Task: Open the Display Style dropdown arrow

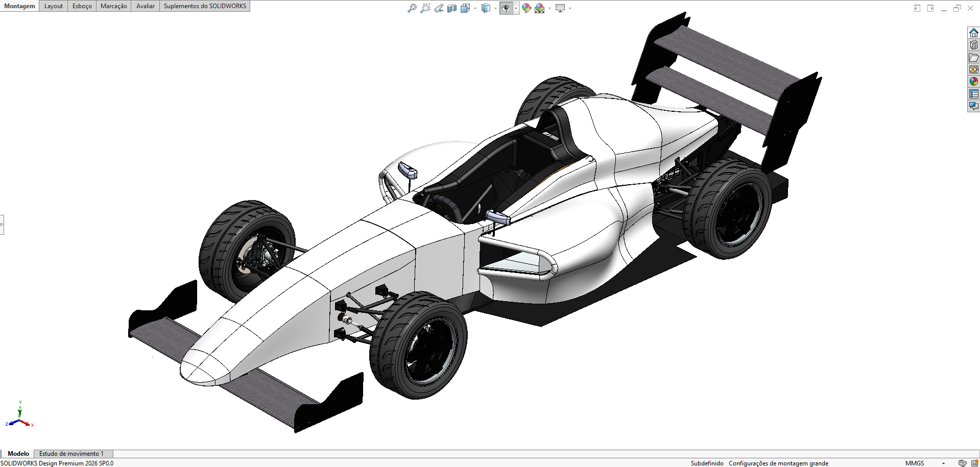Action: pos(495,8)
